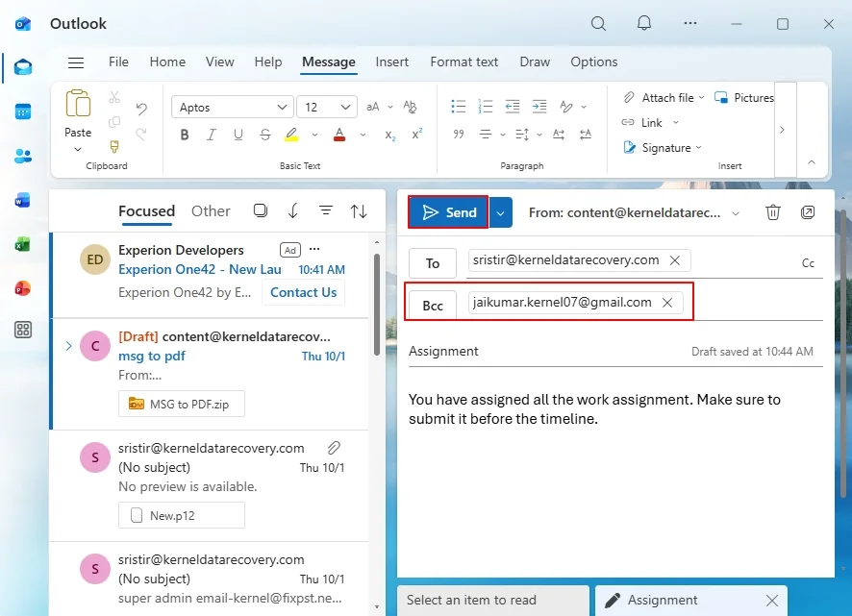The width and height of the screenshot is (852, 616).
Task: Pop out message to new window
Action: click(808, 212)
